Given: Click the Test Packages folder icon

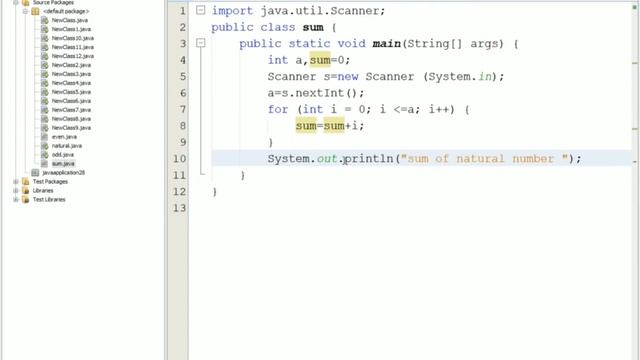Looking at the screenshot, I should [x=25, y=182].
